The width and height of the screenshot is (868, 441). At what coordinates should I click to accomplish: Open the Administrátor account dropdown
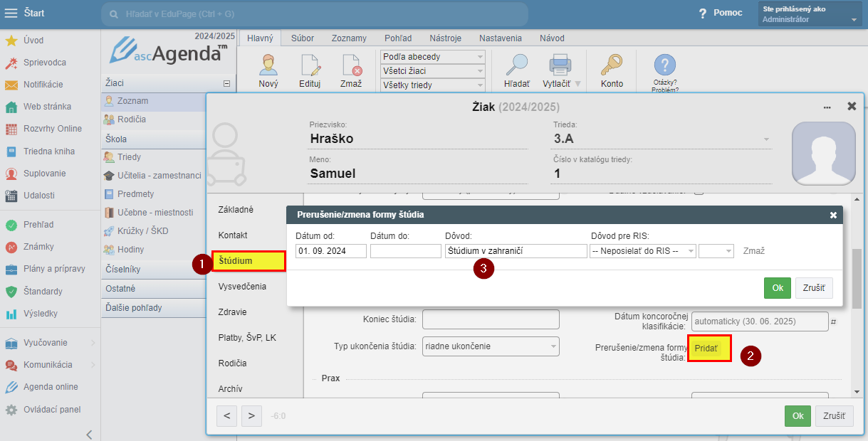(x=812, y=14)
